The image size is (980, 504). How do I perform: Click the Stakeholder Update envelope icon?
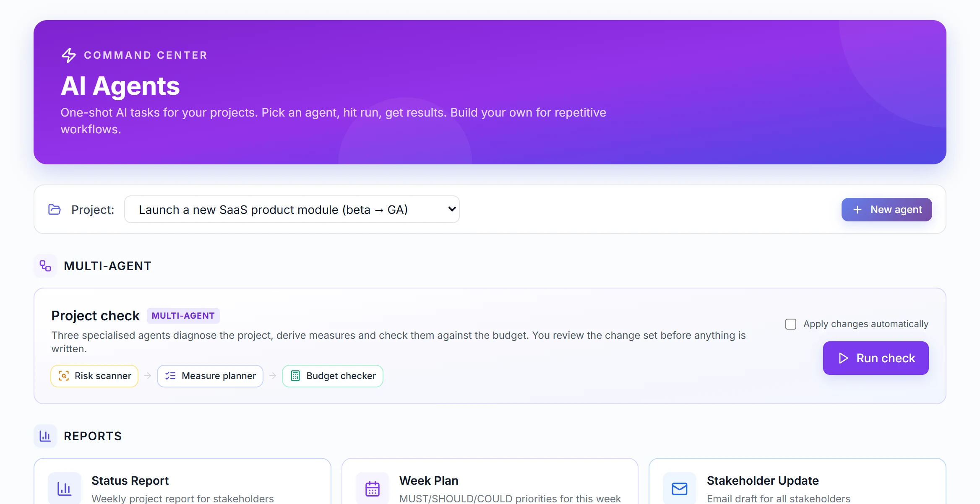click(x=680, y=488)
